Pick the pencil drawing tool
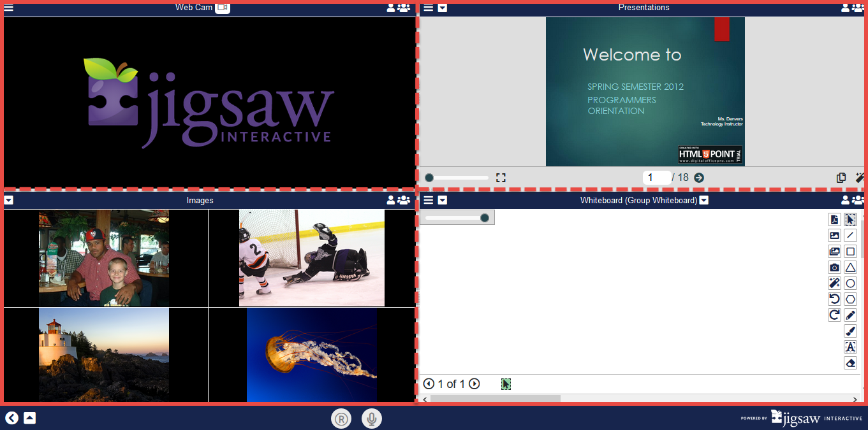 850,315
